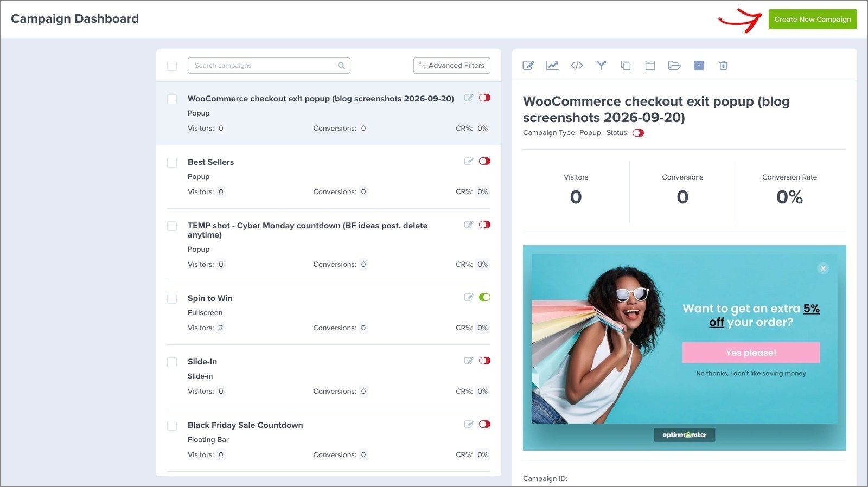Click the search magnifier icon
868x487 pixels.
coord(341,66)
